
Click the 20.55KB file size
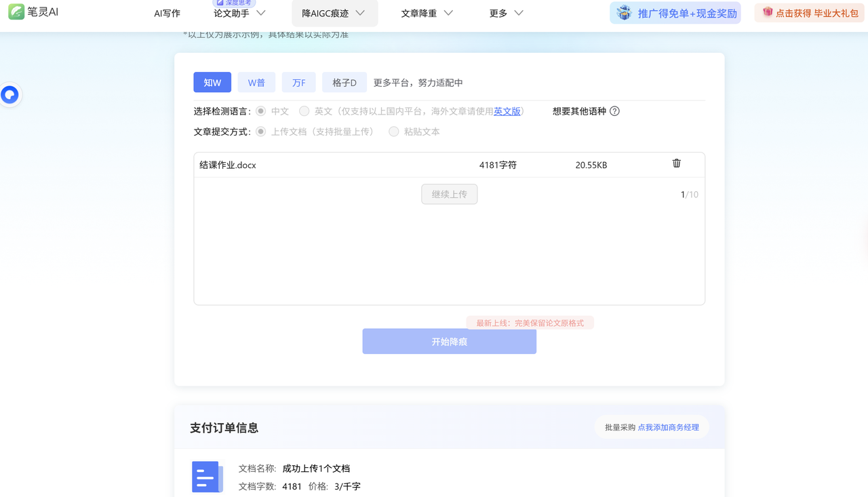click(591, 165)
